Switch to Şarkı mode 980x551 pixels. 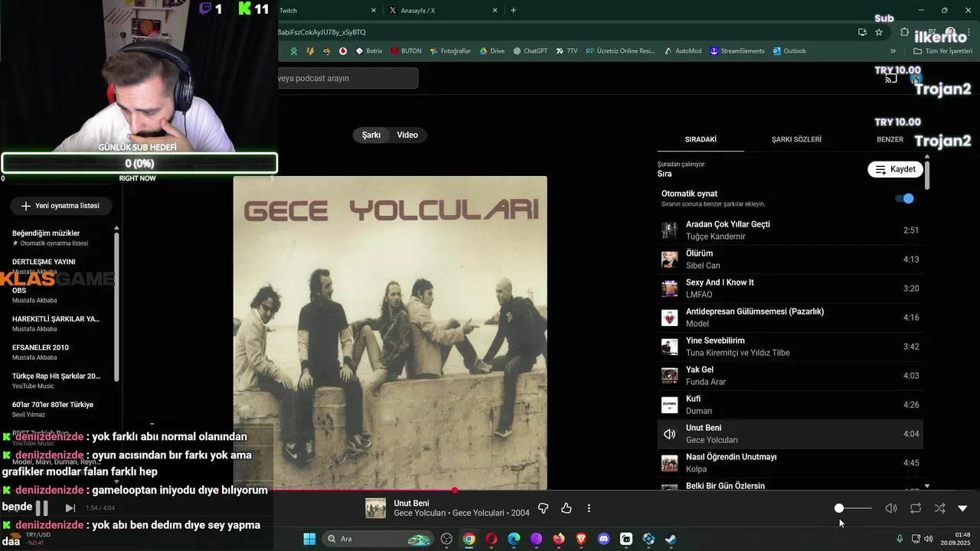(x=371, y=135)
